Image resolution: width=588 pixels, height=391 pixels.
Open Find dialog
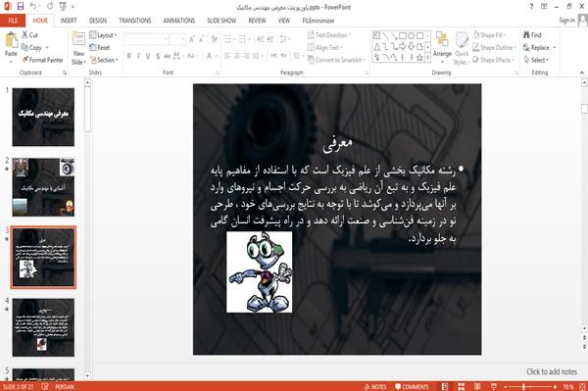[532, 35]
